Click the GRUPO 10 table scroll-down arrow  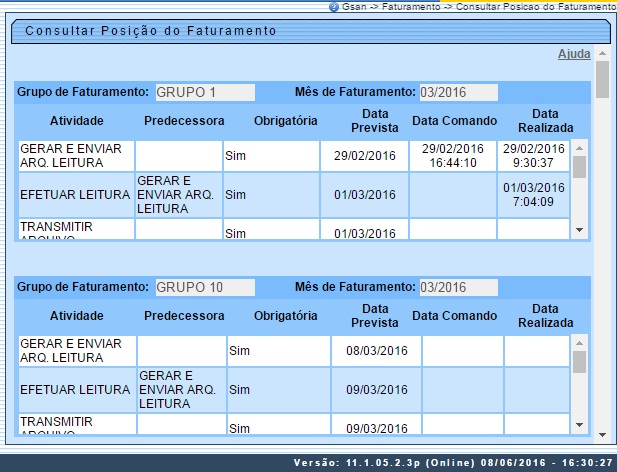[x=579, y=425]
